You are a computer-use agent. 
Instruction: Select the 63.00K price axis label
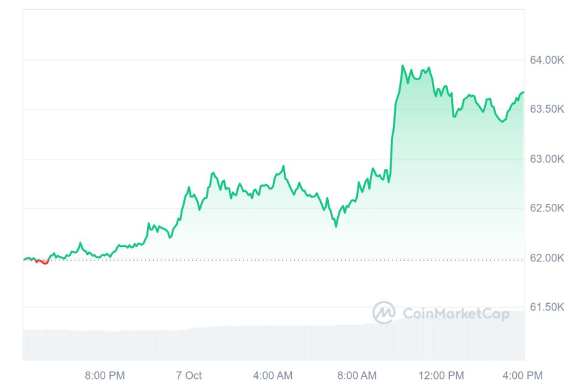547,159
